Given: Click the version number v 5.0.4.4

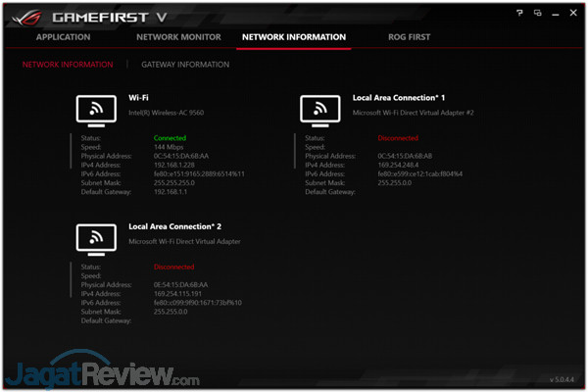Looking at the screenshot, I should point(562,379).
